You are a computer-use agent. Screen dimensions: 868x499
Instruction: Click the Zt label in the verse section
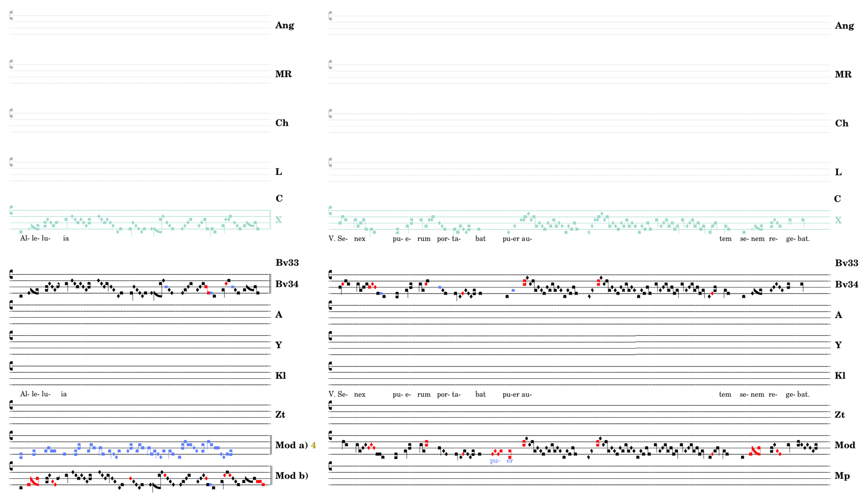pyautogui.click(x=839, y=415)
